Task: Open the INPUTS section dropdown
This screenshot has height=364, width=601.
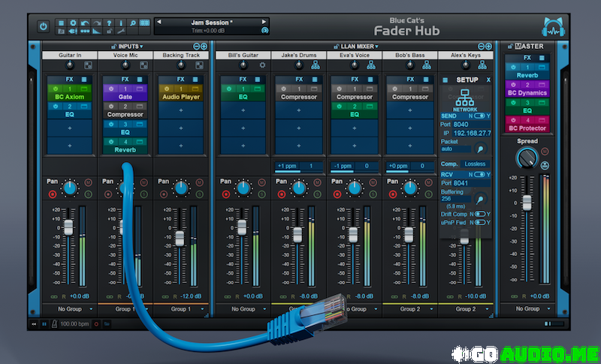Action: click(x=140, y=47)
